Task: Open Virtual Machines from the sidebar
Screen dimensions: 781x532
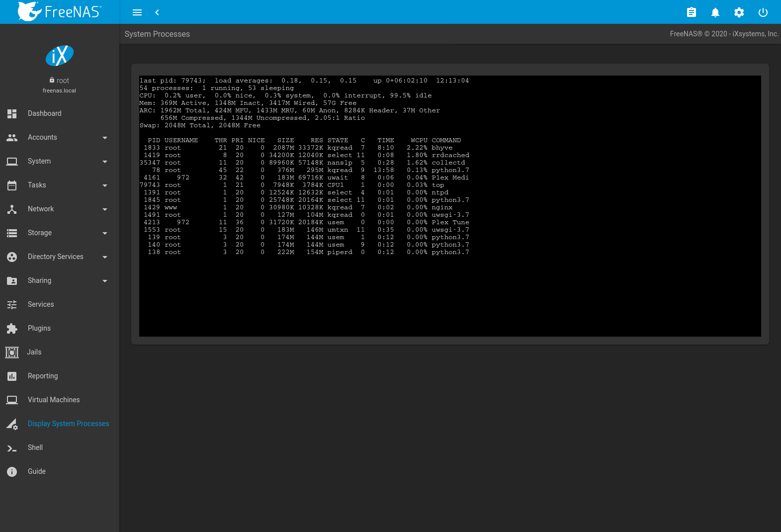Action: coord(54,400)
